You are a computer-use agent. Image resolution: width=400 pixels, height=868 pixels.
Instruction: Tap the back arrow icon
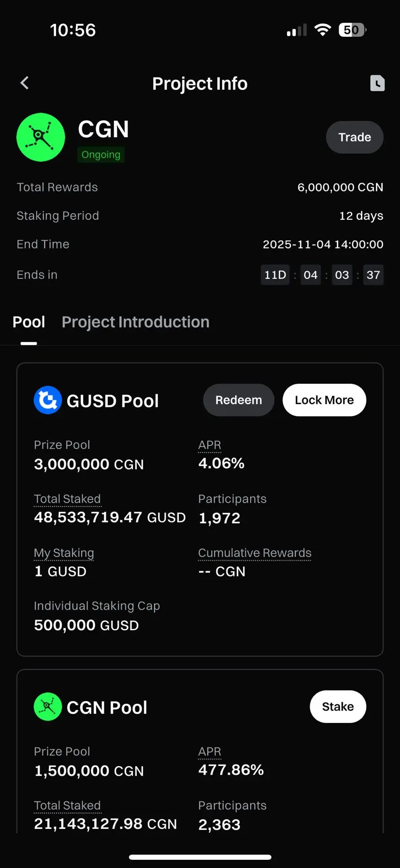pyautogui.click(x=25, y=83)
